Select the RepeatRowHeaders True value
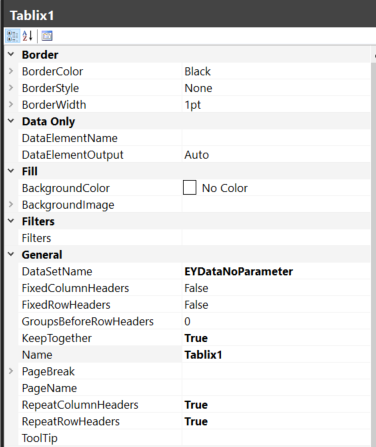 [x=196, y=421]
